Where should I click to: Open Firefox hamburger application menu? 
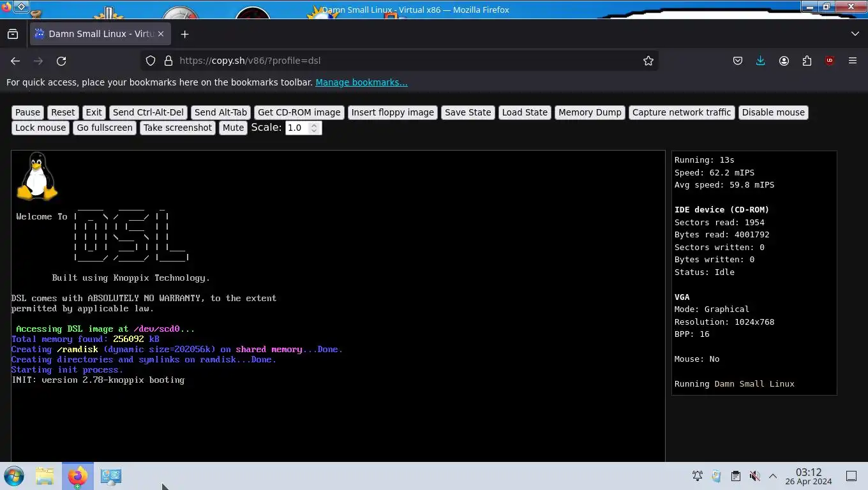tap(853, 61)
